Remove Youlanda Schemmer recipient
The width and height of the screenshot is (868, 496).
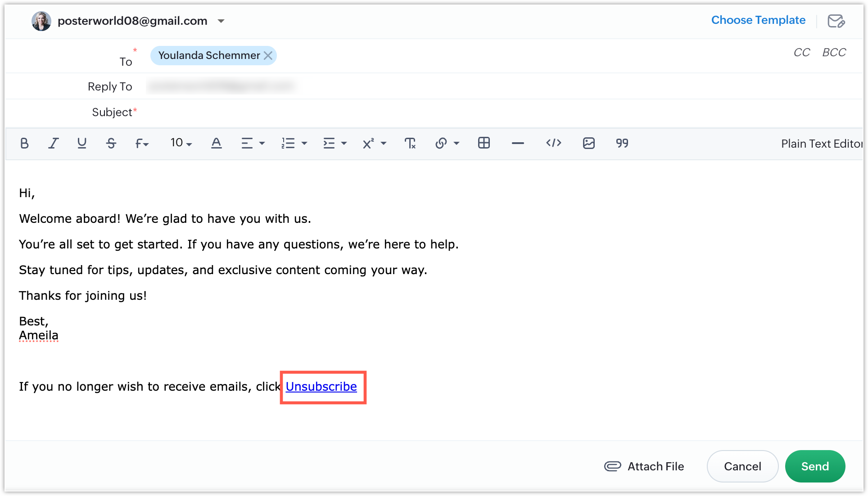click(x=268, y=55)
